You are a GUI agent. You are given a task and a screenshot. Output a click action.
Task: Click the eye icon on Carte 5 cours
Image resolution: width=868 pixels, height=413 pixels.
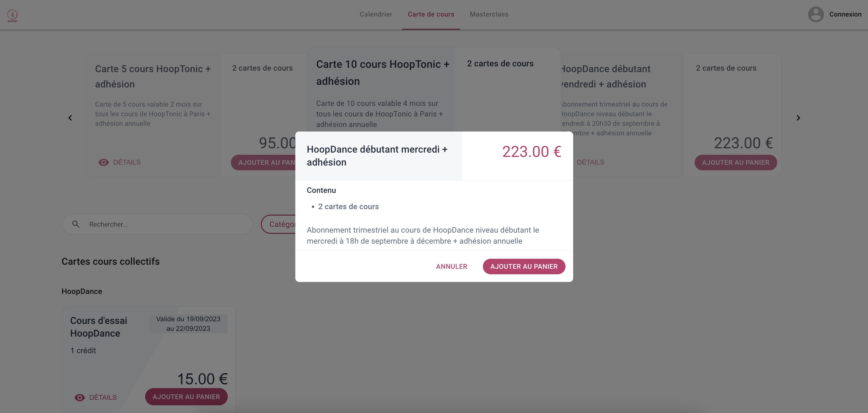click(103, 162)
